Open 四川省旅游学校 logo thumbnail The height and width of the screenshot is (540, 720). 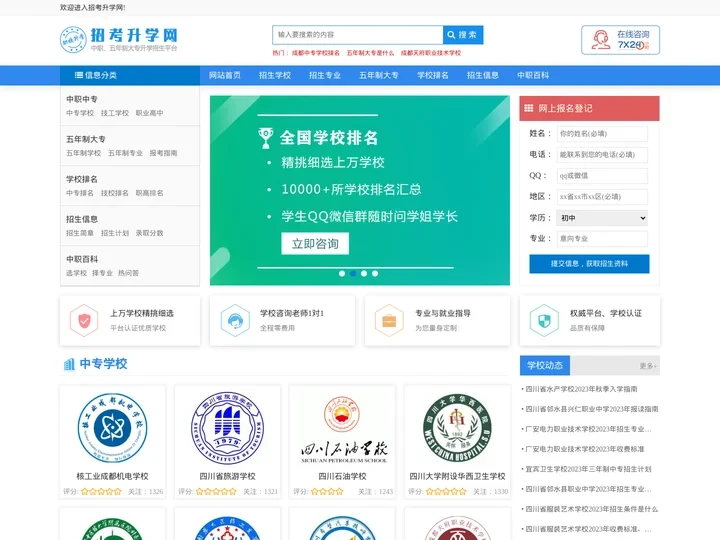227,428
